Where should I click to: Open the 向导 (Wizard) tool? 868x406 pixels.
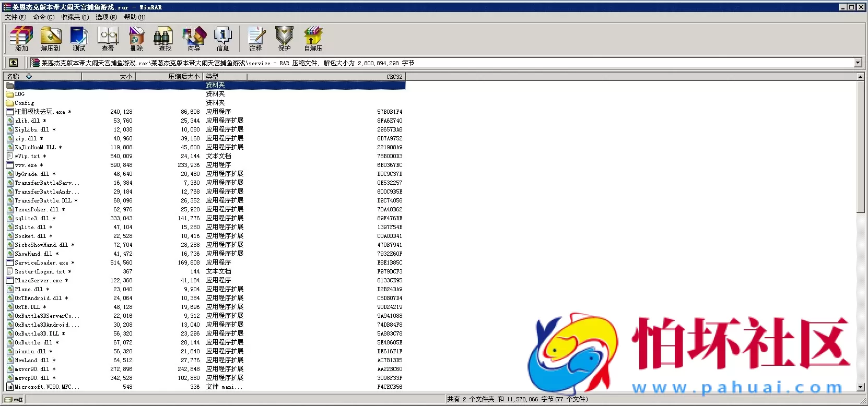pos(194,39)
